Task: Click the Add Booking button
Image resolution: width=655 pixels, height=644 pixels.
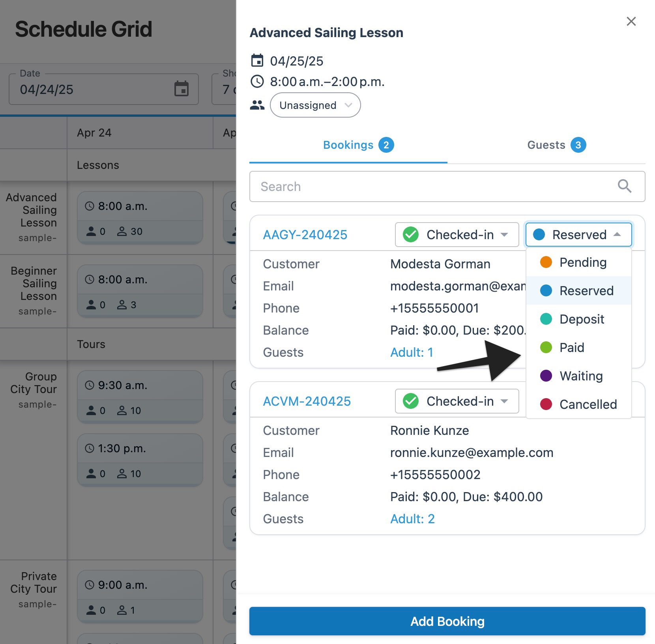Action: (447, 621)
